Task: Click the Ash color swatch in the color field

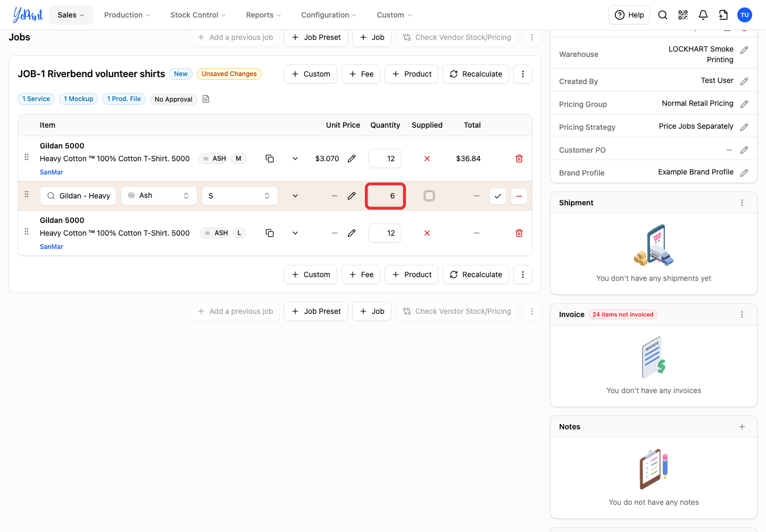Action: click(x=131, y=195)
